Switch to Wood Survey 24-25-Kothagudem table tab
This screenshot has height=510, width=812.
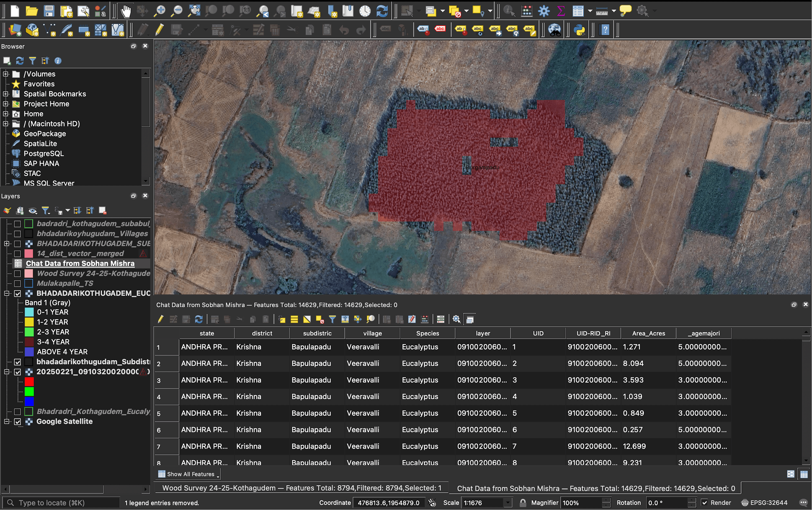(301, 488)
